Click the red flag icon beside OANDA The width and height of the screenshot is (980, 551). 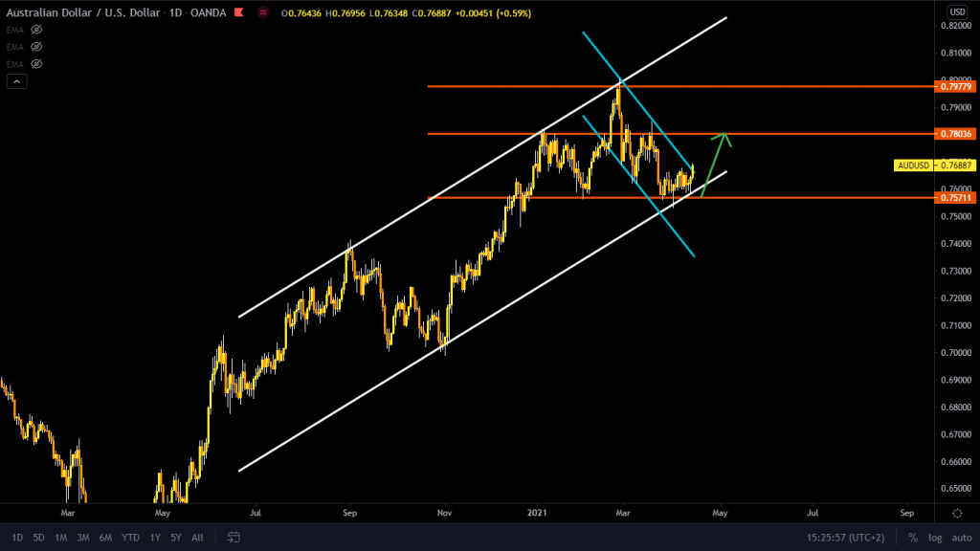237,11
